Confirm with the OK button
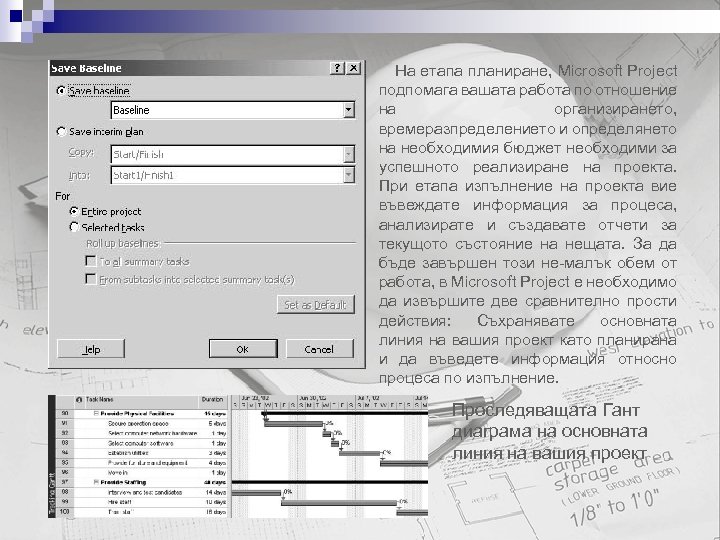 tap(243, 349)
